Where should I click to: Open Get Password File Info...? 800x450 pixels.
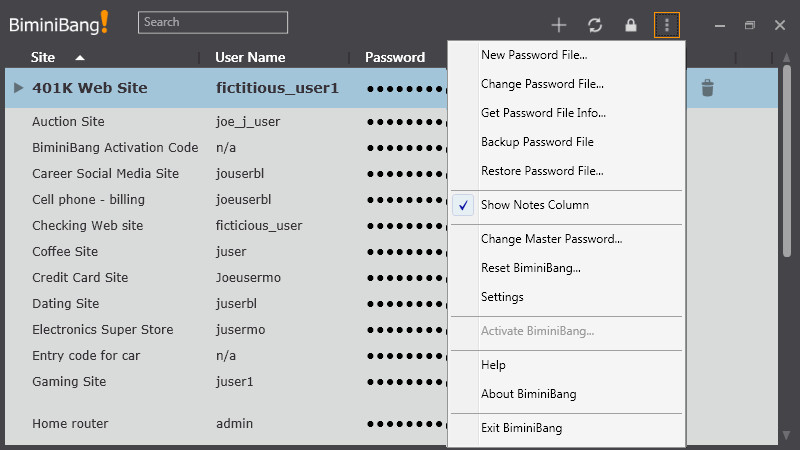[543, 113]
